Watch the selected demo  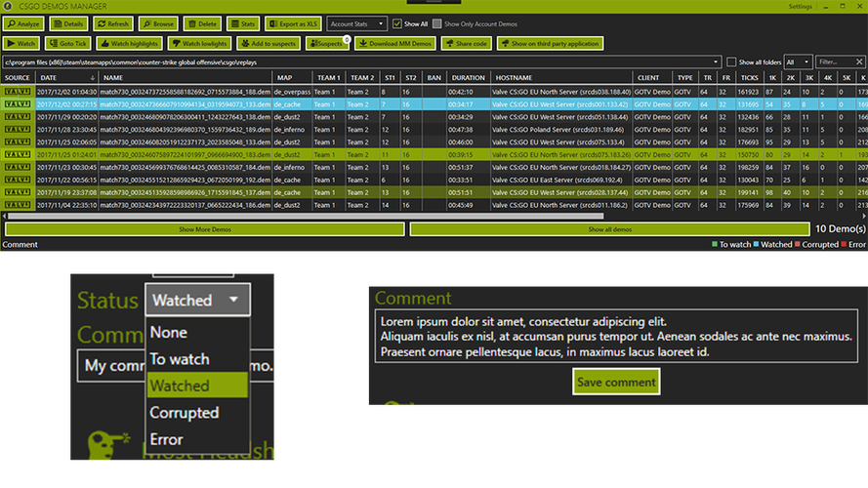21,43
